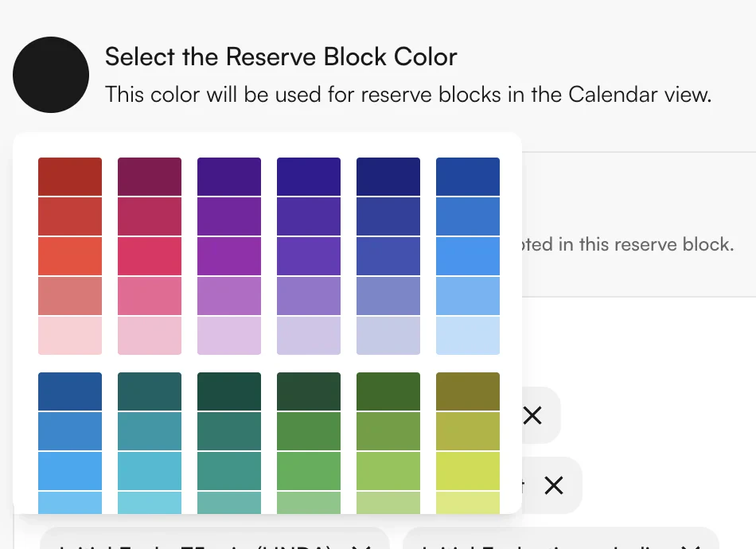Pick the olive mustard swatch in the last column
The height and width of the screenshot is (549, 756).
click(468, 391)
